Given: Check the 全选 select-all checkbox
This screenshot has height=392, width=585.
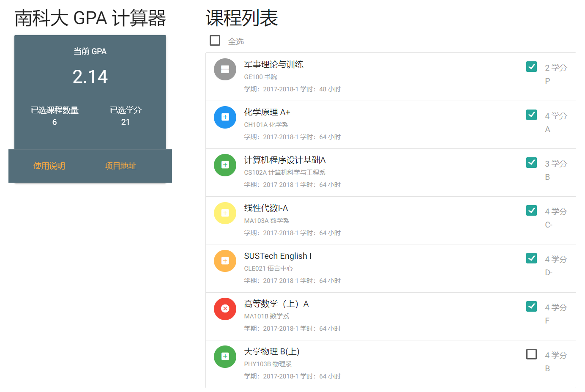Looking at the screenshot, I should click(215, 41).
